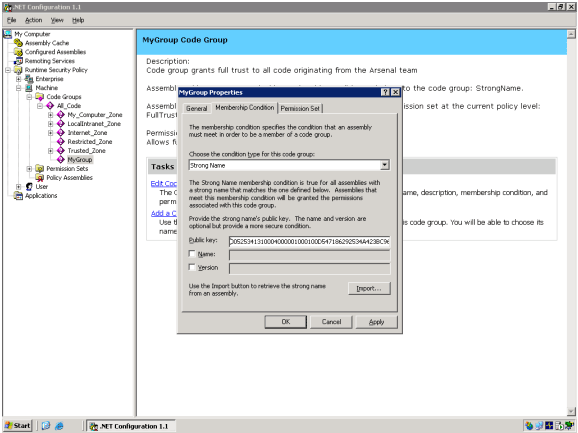This screenshot has width=578, height=433.
Task: Select the Applications tree label
Action: pyautogui.click(x=41, y=195)
